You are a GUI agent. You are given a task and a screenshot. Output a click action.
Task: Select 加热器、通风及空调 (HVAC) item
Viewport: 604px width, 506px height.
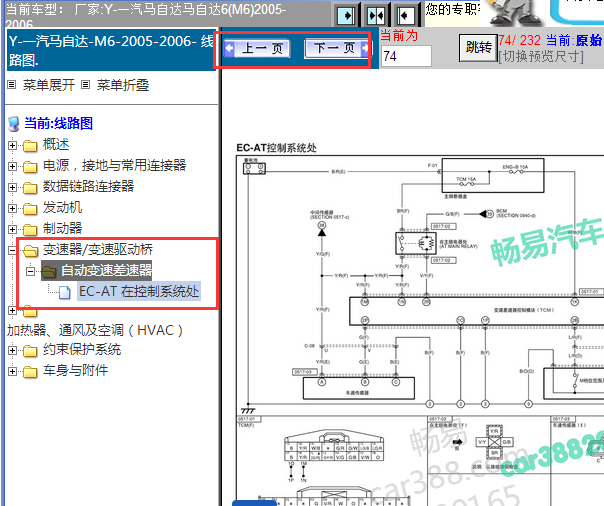(95, 330)
